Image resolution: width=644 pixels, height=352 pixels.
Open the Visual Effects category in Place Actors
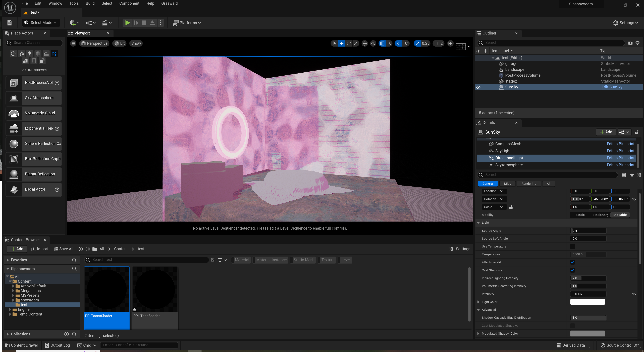click(55, 54)
